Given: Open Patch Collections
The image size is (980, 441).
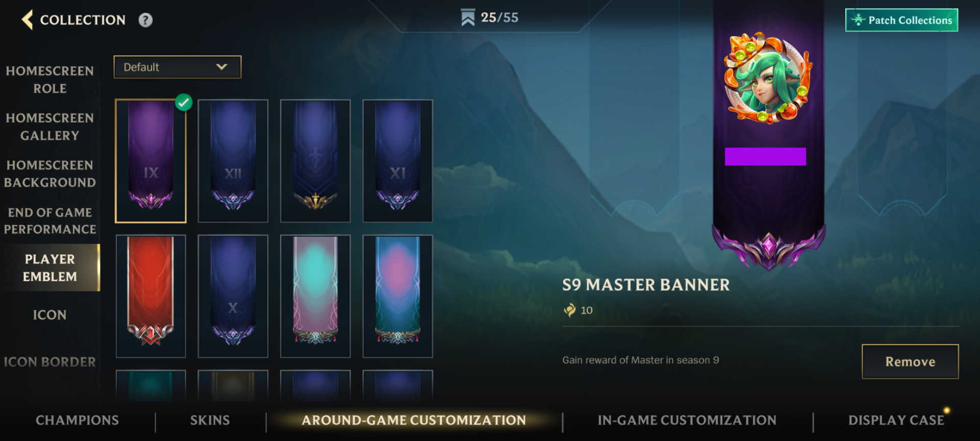Looking at the screenshot, I should (x=901, y=20).
